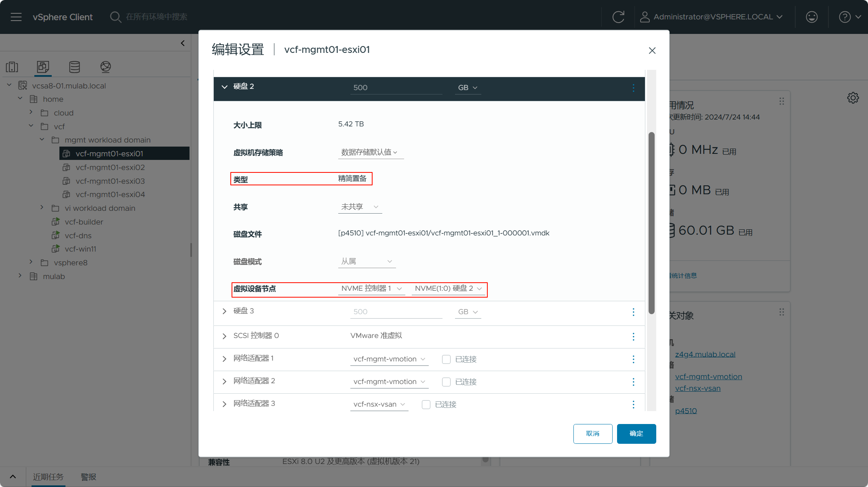This screenshot has width=868, height=487.
Task: Click the vcsa8-01.mulab.local vCenter icon
Action: 23,86
